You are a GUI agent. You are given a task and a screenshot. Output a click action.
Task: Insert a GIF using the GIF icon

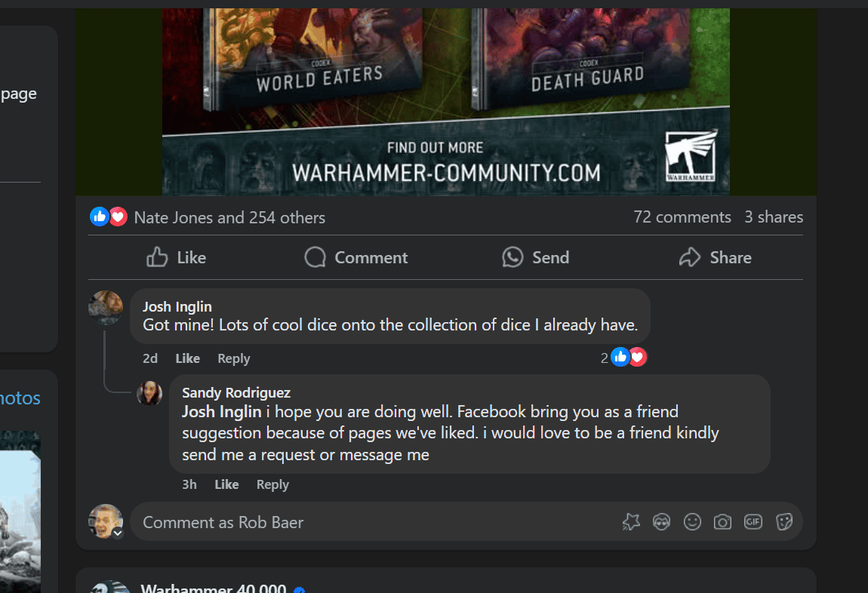[x=753, y=521]
